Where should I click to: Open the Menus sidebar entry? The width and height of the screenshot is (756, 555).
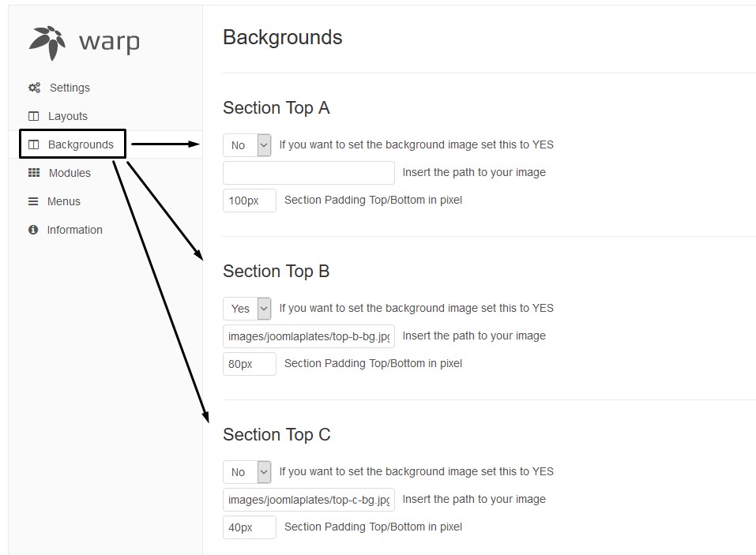(x=64, y=201)
